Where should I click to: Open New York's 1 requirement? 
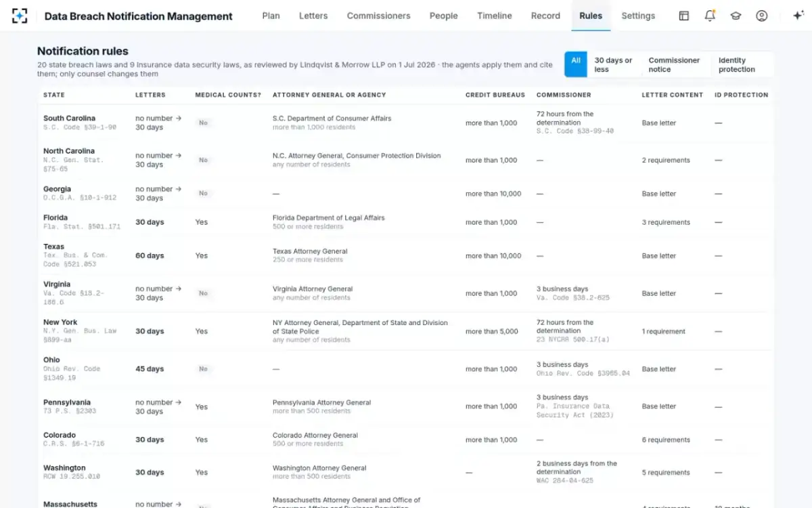coord(664,331)
